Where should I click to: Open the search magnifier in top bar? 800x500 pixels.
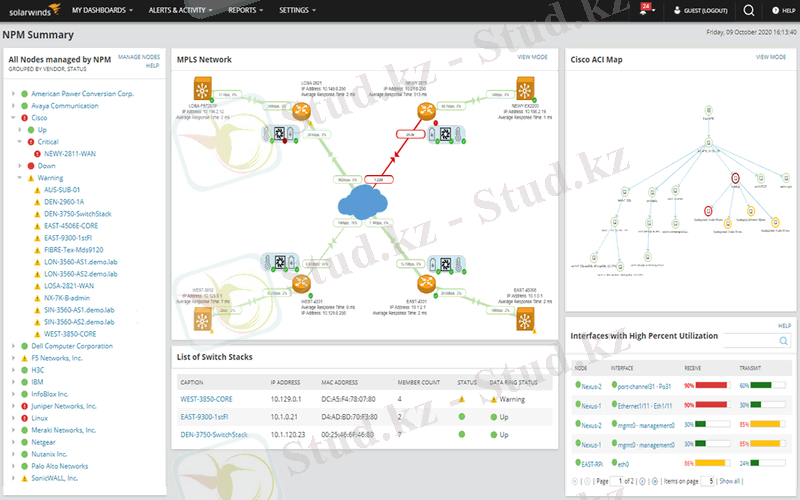click(749, 10)
